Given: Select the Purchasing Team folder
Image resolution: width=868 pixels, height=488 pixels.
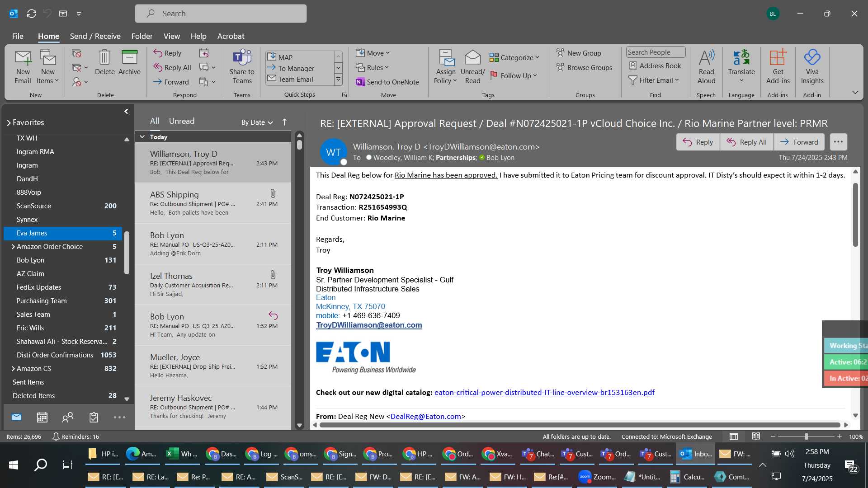Looking at the screenshot, I should (x=63, y=301).
